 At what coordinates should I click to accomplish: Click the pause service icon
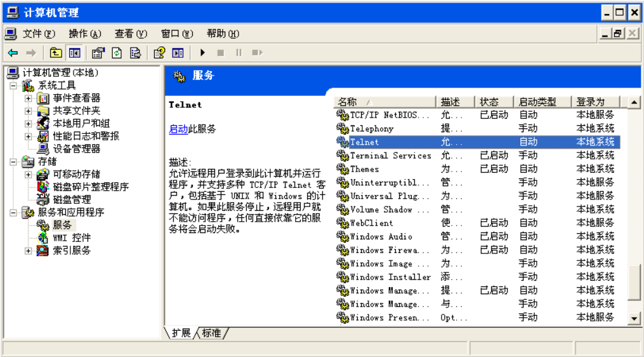click(239, 53)
